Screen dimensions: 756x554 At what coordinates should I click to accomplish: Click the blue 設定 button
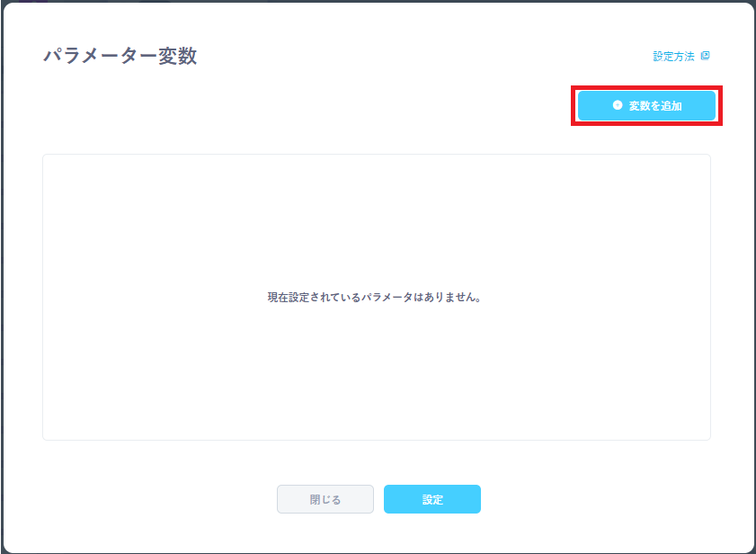coord(431,499)
